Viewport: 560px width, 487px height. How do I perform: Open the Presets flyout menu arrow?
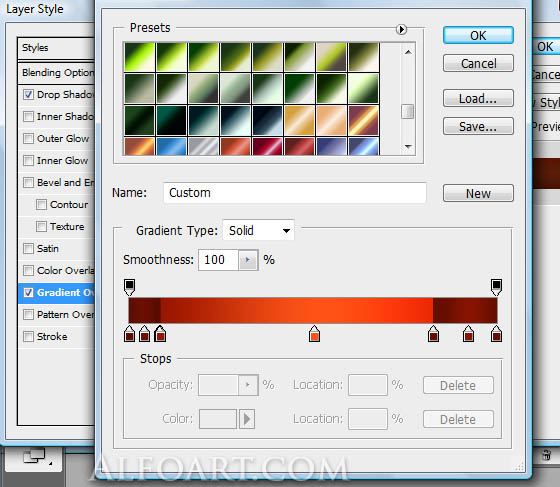(x=401, y=29)
